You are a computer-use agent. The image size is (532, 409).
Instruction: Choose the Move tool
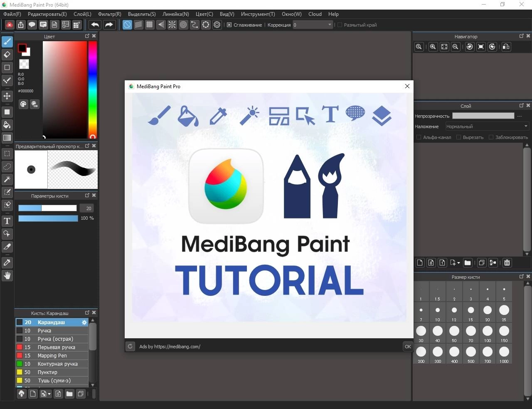pyautogui.click(x=7, y=96)
